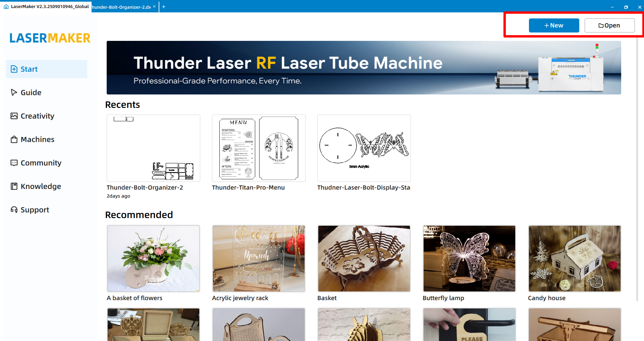Click the LaserMaker home icon in title bar
Viewport: 644px width, 341px height.
[x=6, y=6]
